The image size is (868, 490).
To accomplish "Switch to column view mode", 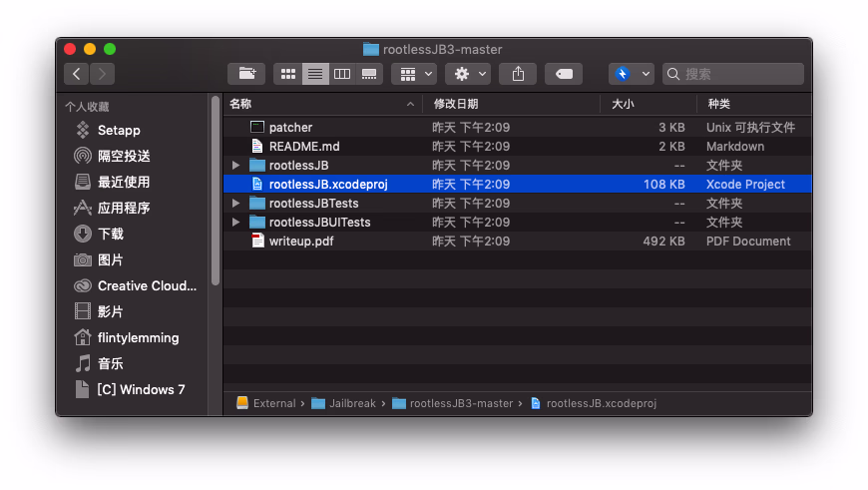I will (x=342, y=74).
